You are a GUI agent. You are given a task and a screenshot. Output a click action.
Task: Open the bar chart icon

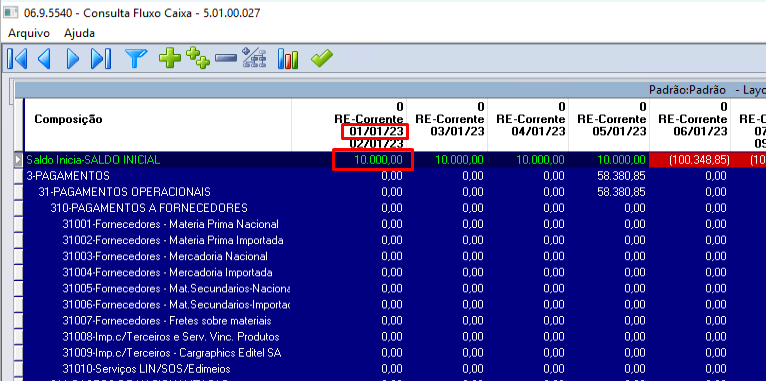288,59
